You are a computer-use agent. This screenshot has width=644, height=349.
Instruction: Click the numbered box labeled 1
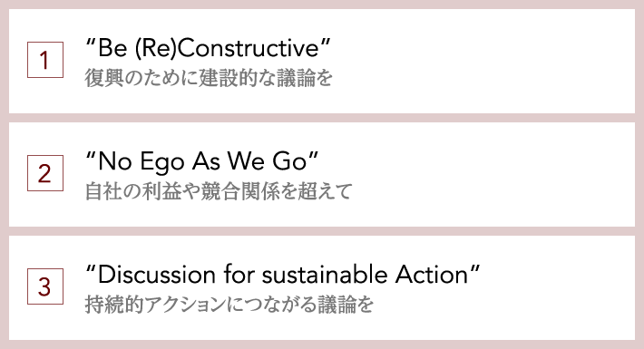click(45, 60)
